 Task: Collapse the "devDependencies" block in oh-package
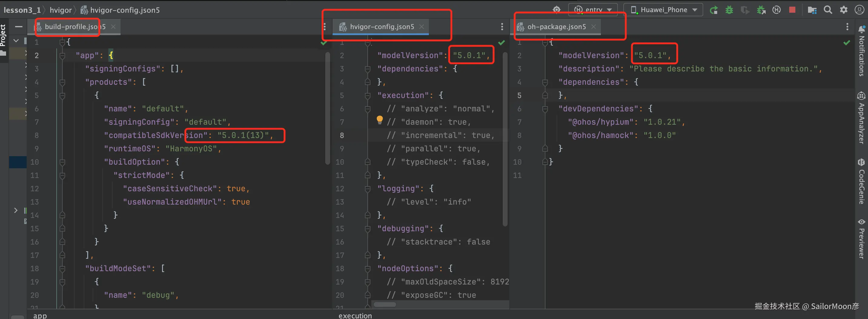point(545,109)
